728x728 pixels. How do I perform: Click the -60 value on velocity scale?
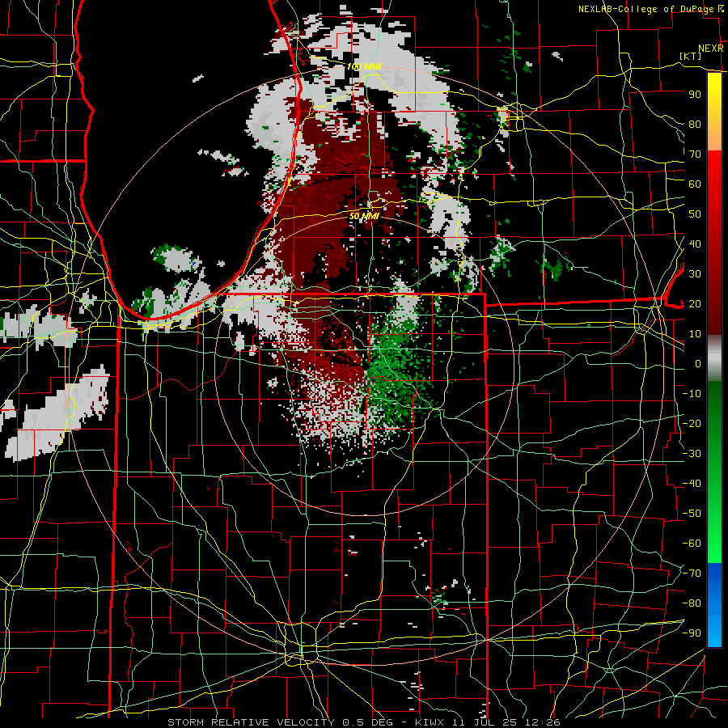click(x=692, y=544)
